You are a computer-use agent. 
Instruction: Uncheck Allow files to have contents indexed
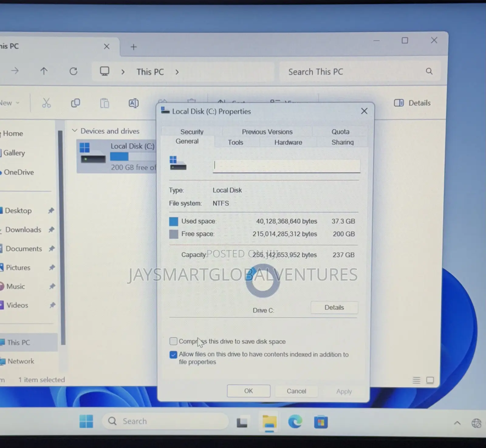click(x=173, y=354)
